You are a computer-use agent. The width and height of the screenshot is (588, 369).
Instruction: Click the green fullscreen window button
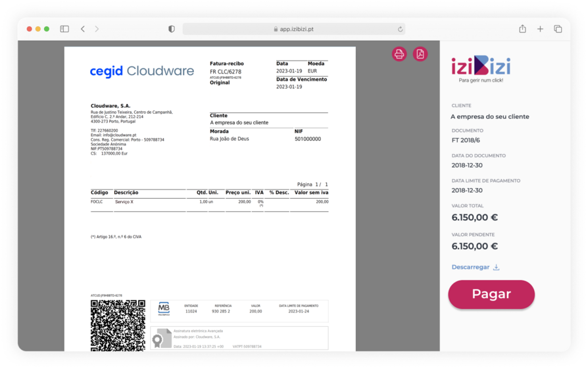(x=47, y=29)
